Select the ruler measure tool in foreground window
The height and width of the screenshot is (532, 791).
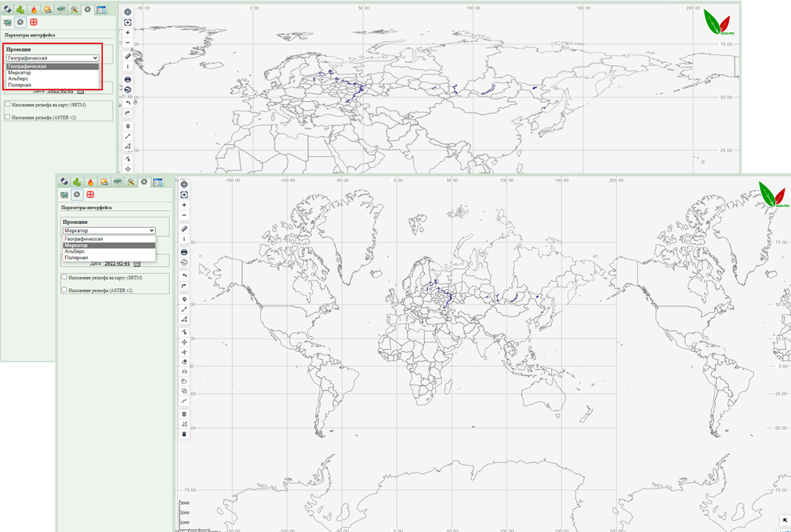point(184,229)
